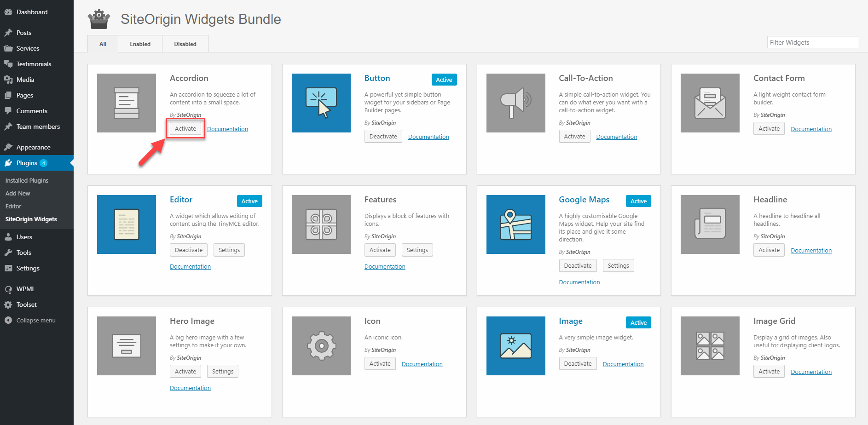This screenshot has width=868, height=425.
Task: Open Features widget Settings
Action: [417, 250]
